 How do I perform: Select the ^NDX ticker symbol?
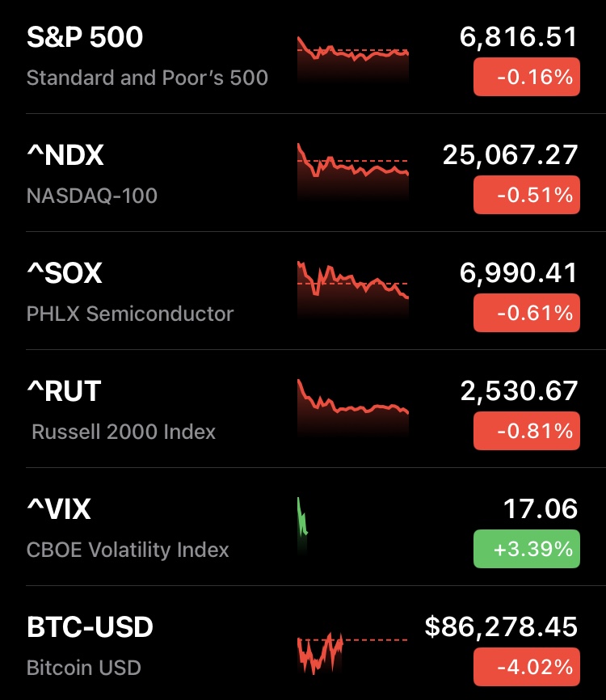tap(65, 154)
